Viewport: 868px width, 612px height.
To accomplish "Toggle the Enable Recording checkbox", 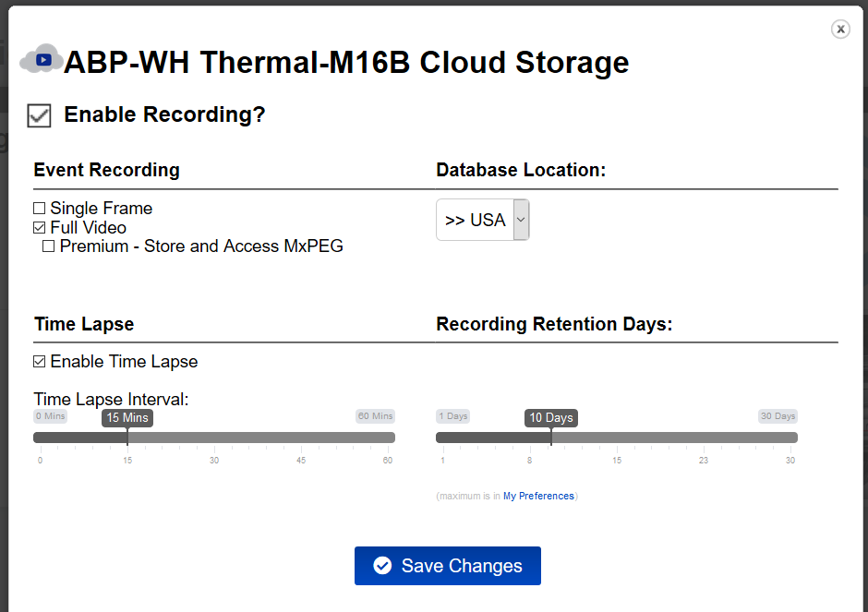I will tap(39, 115).
